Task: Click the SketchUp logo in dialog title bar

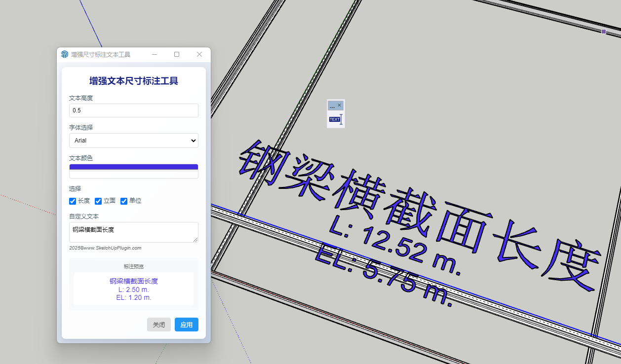Action: pos(65,54)
